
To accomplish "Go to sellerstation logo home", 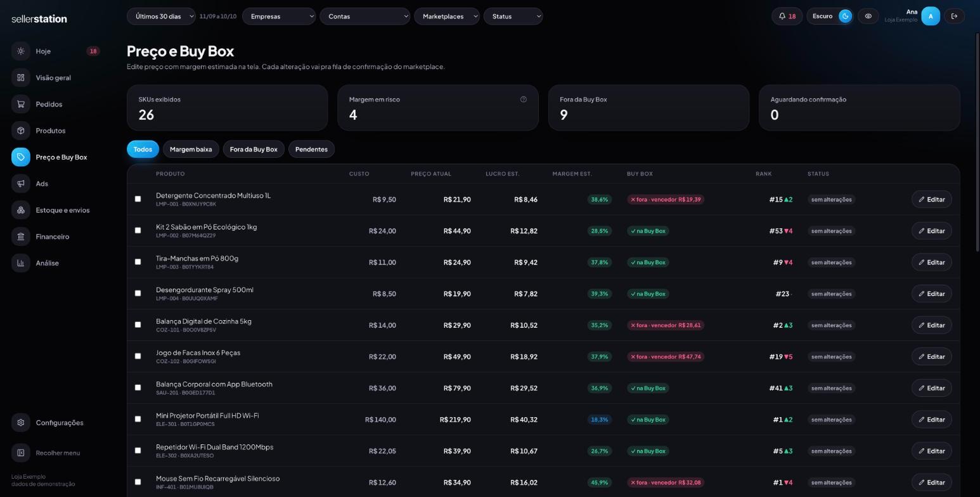I will pyautogui.click(x=39, y=19).
